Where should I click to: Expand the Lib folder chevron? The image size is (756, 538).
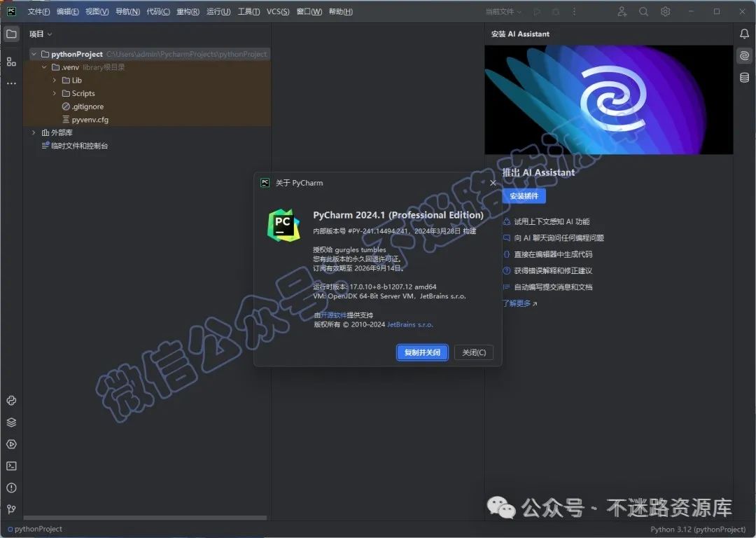pyautogui.click(x=55, y=80)
